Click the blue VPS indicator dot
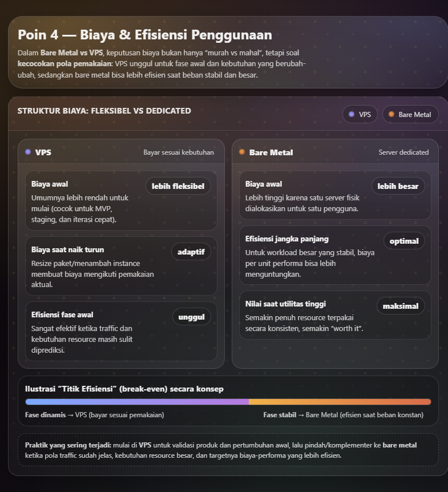 point(352,114)
